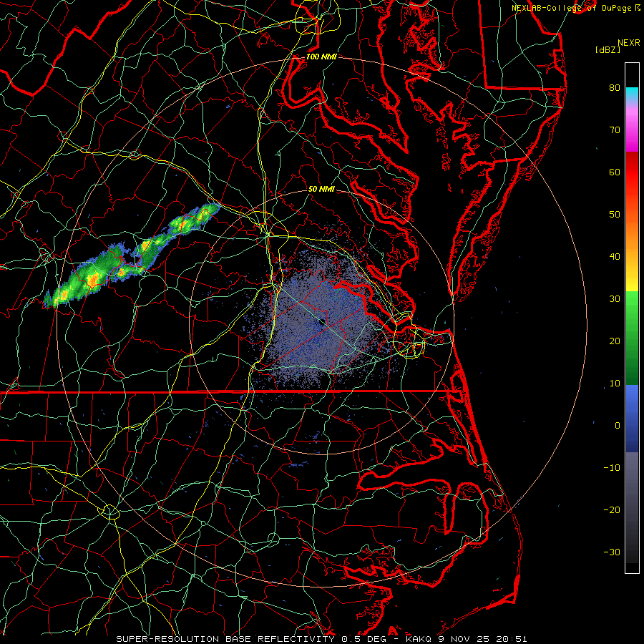Click the 80 value on the dBZ scale

click(615, 87)
